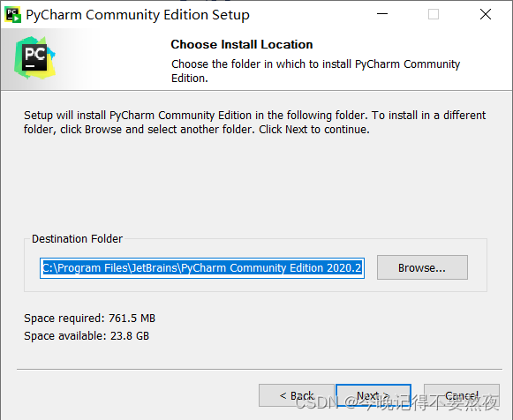Click the "PyCharm Community Edition Setup" window title
Viewport: 513px width, 420px height.
pyautogui.click(x=138, y=15)
